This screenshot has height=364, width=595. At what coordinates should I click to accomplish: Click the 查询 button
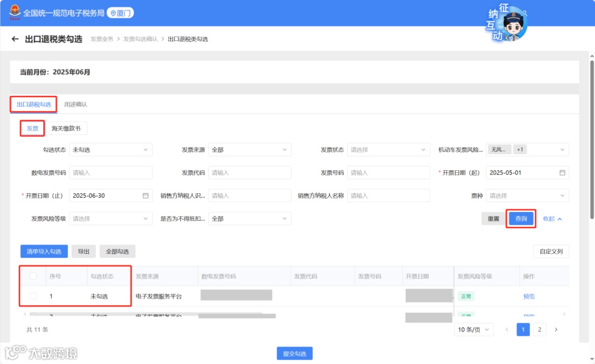coord(521,219)
